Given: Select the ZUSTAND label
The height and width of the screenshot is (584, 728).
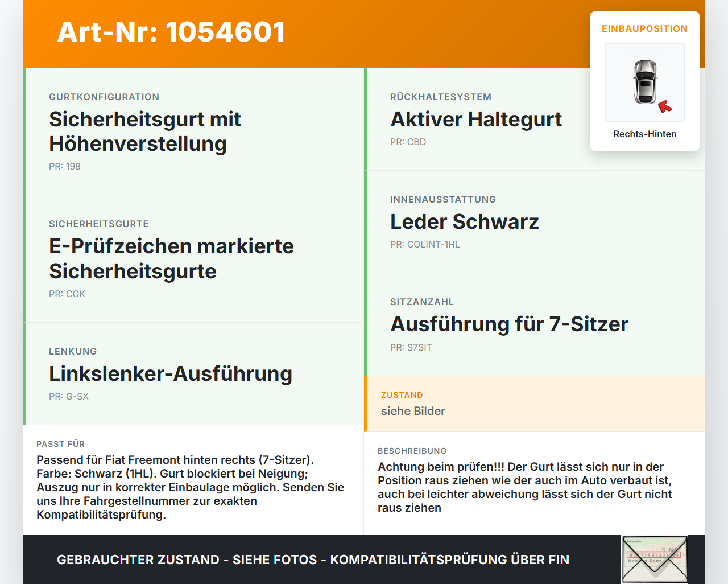Looking at the screenshot, I should click(402, 395).
